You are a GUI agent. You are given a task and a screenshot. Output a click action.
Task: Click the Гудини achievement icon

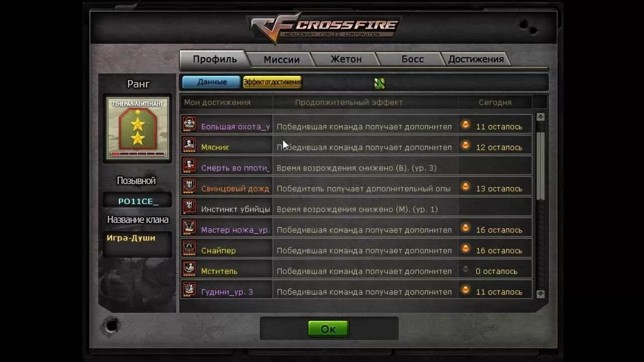(x=189, y=289)
